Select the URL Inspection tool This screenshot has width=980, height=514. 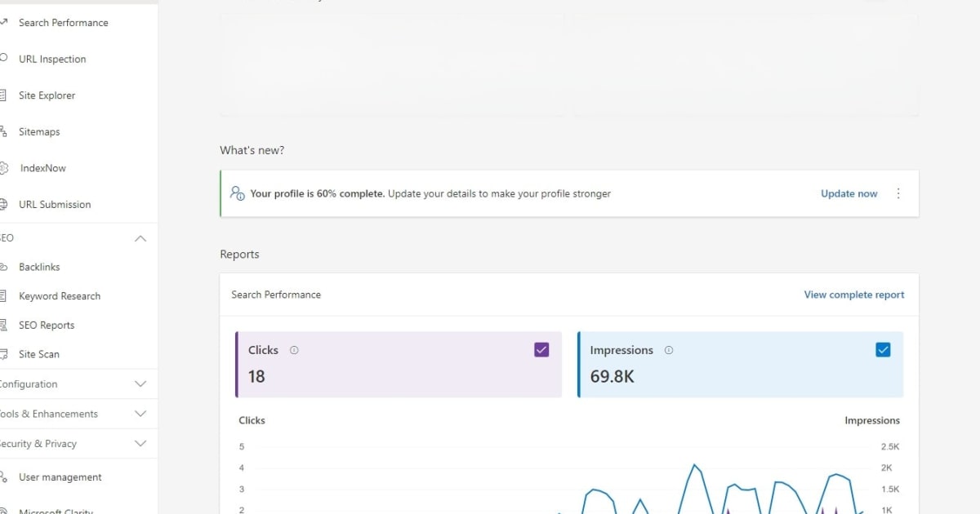tap(52, 59)
